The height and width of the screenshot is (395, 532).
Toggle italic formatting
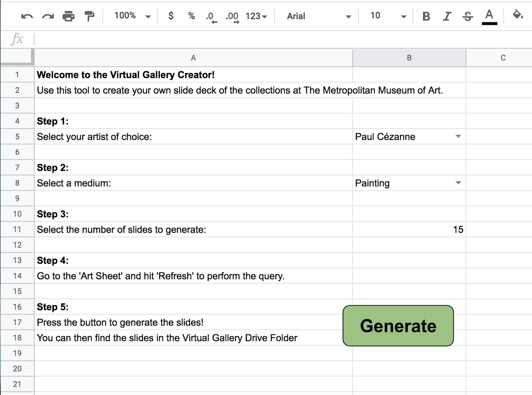tap(447, 16)
